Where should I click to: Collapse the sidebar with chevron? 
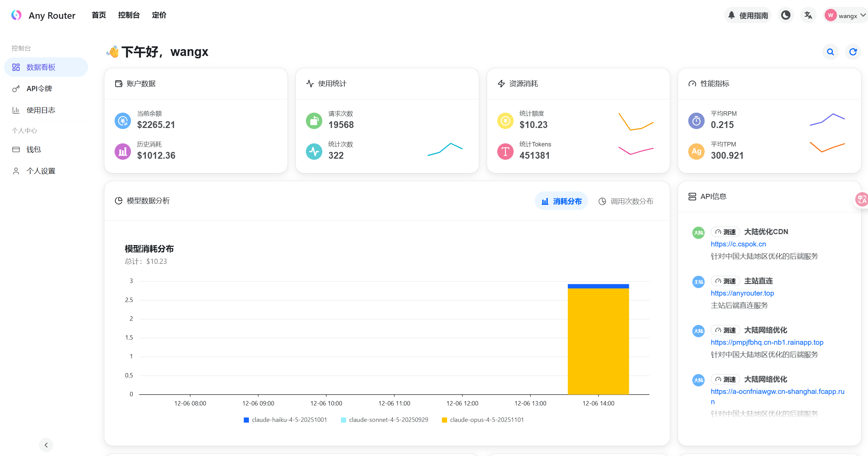46,445
